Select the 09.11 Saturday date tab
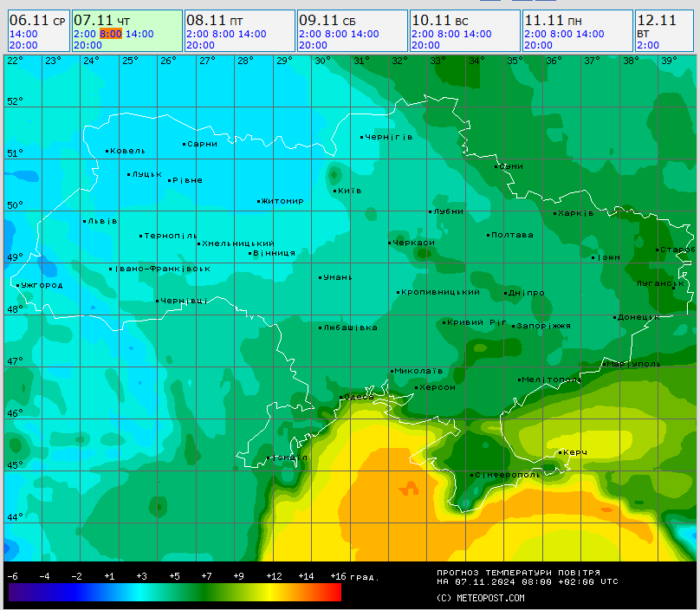The image size is (700, 610). pyautogui.click(x=327, y=20)
